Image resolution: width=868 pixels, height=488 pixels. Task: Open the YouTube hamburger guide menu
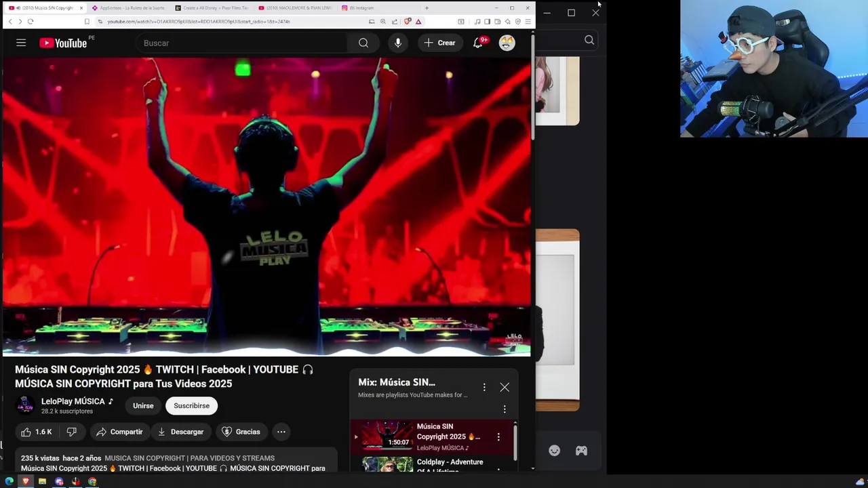point(21,43)
